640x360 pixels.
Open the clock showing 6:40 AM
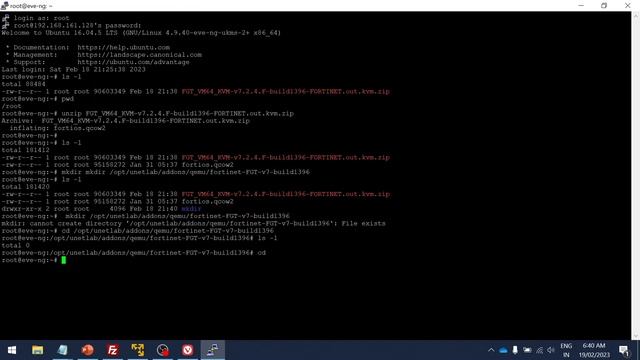click(x=594, y=350)
